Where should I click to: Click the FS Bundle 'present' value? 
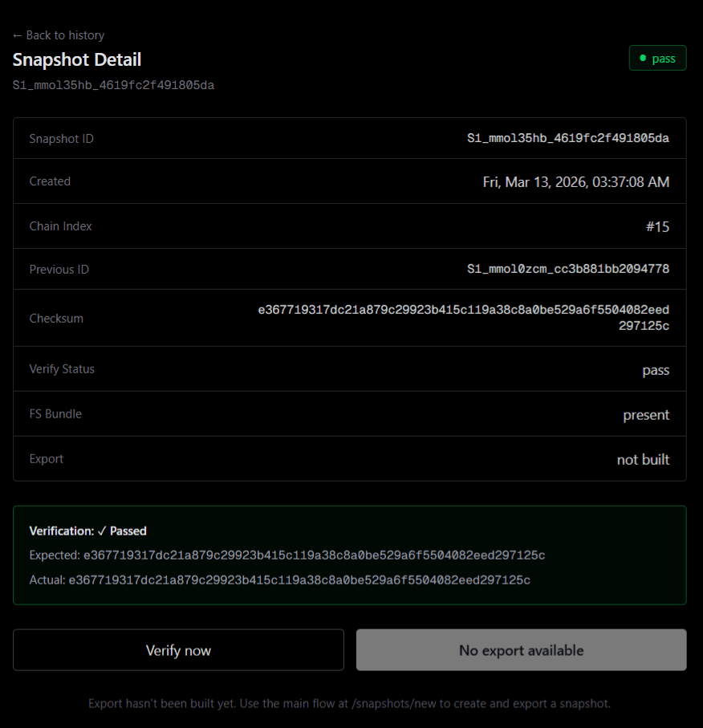pyautogui.click(x=646, y=413)
